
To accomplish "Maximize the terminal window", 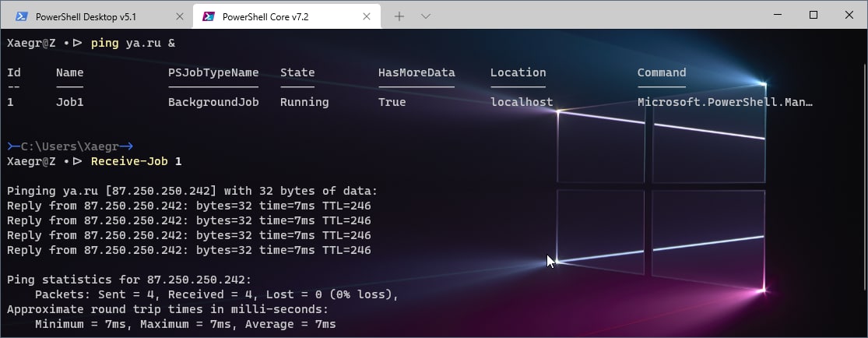I will [814, 15].
